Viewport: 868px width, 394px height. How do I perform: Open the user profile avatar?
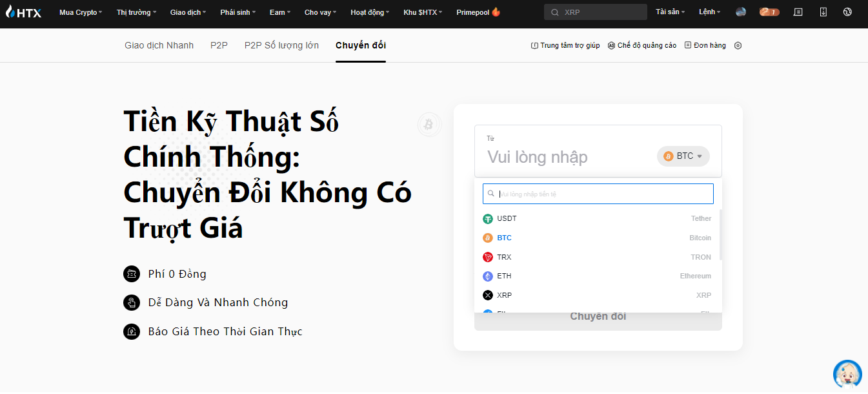740,12
